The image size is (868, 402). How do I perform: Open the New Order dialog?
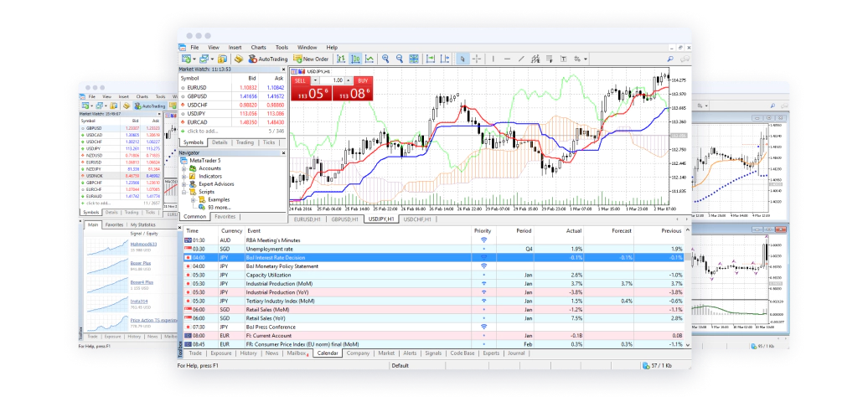(311, 59)
